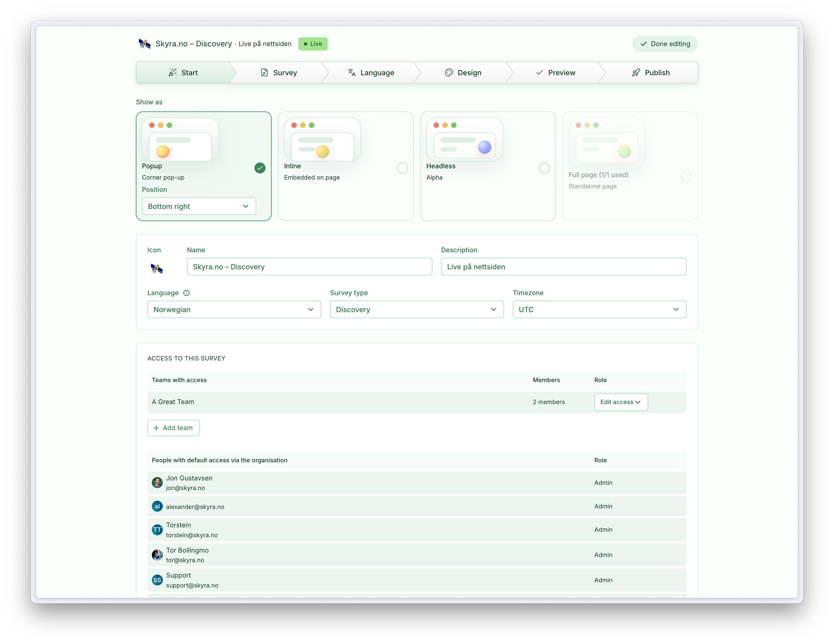Click the rocket icon on Publish tab
The width and height of the screenshot is (834, 644).
[636, 72]
